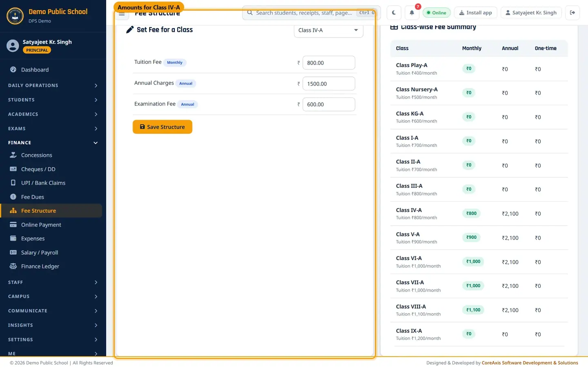
Task: Click the global search box
Action: (311, 13)
